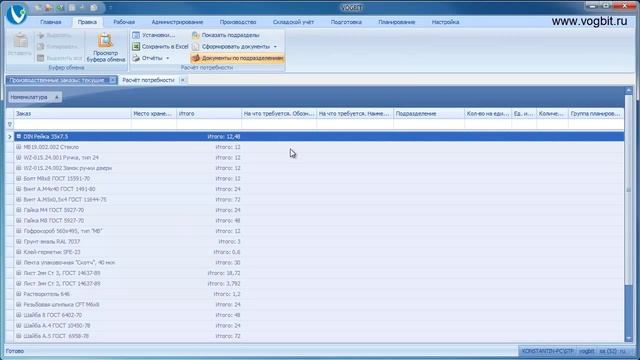
Task: Sort by the Подразделение column header
Action: (x=429, y=113)
